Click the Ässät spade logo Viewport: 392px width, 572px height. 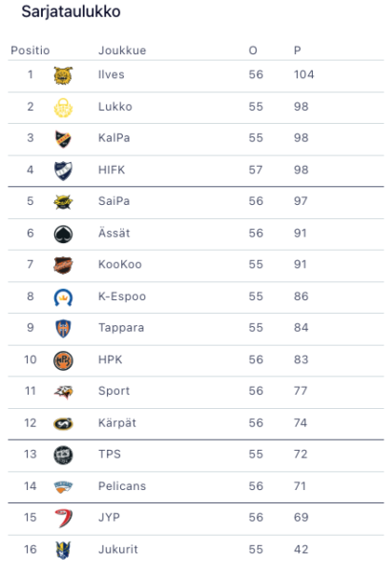click(x=63, y=234)
